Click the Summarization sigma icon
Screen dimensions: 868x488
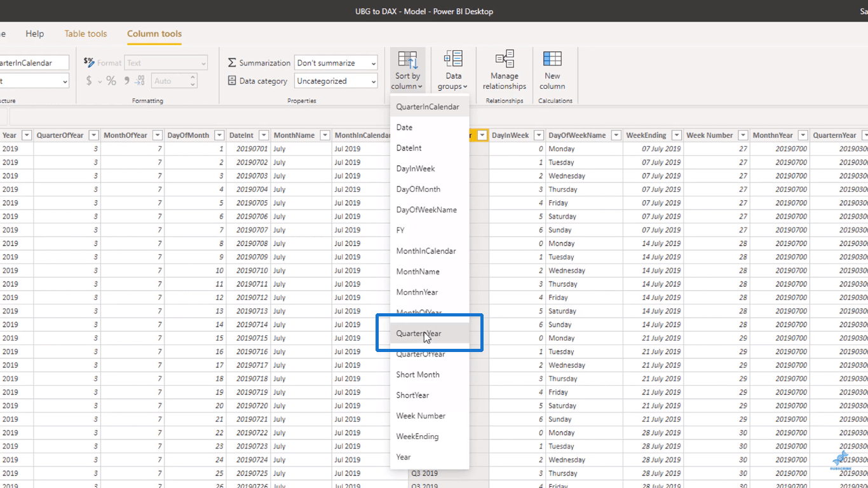(232, 63)
